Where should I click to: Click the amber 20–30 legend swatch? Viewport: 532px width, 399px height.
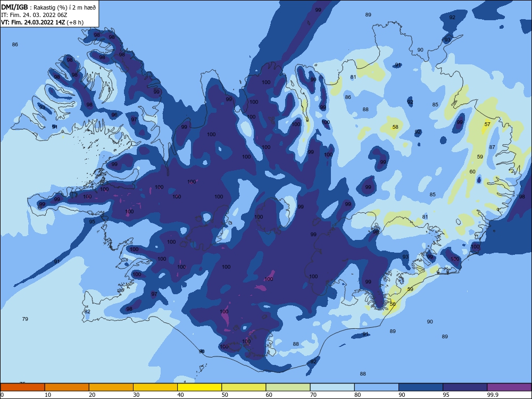[x=111, y=387]
